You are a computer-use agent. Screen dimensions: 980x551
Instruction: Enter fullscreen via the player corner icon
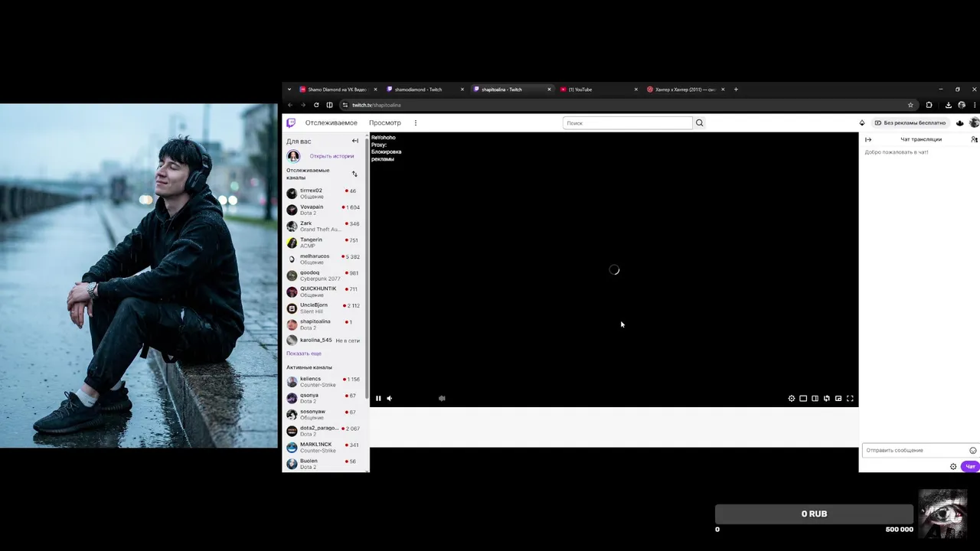850,398
